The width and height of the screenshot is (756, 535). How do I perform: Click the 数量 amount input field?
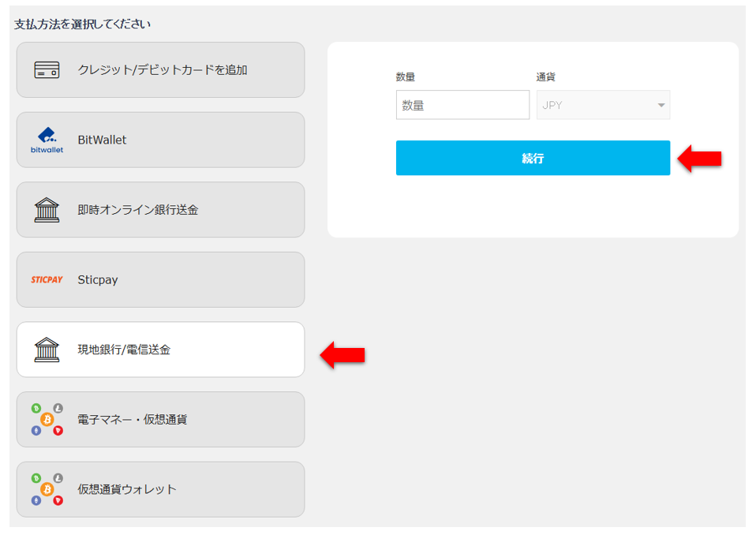coord(463,105)
